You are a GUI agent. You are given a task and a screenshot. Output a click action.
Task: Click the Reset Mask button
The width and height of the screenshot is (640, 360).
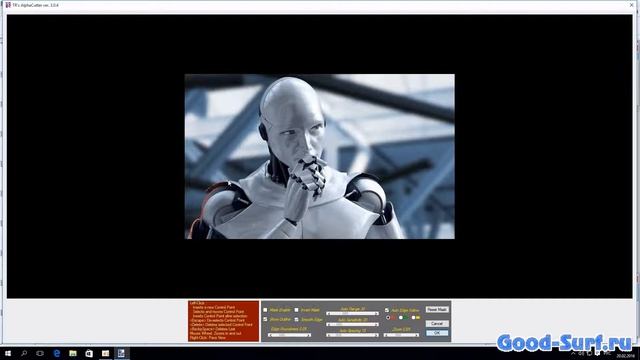pos(437,309)
